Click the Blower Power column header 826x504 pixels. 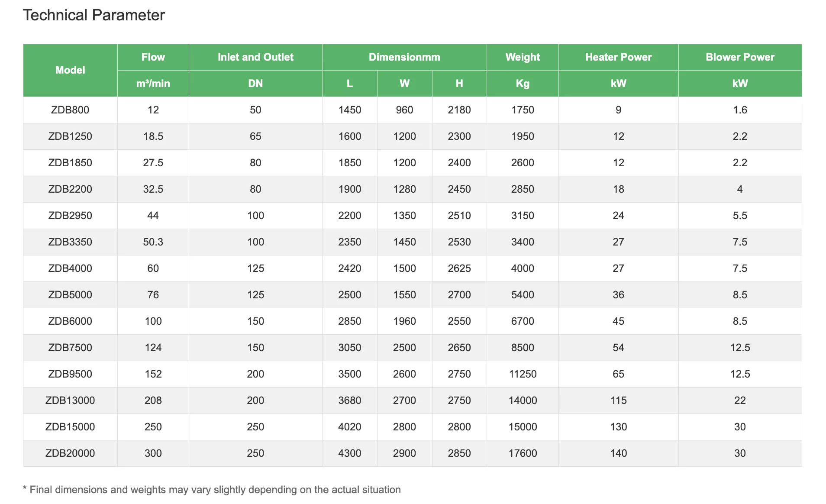point(740,57)
